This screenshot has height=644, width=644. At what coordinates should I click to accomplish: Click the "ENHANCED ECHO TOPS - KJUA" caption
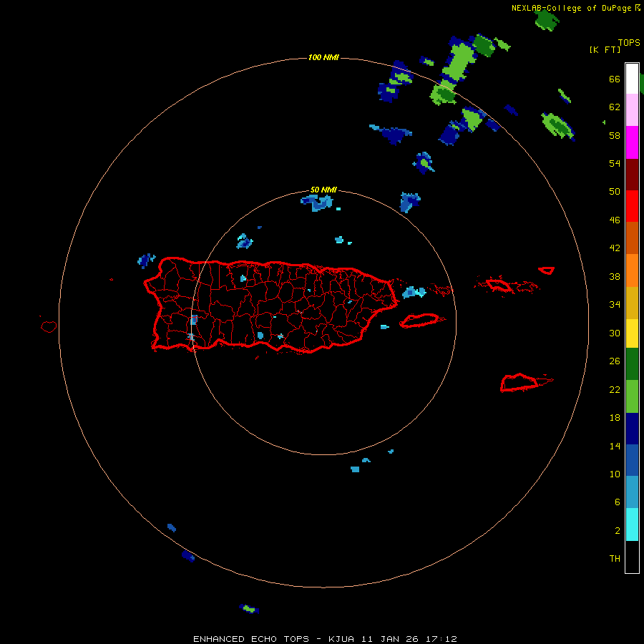pos(273,639)
